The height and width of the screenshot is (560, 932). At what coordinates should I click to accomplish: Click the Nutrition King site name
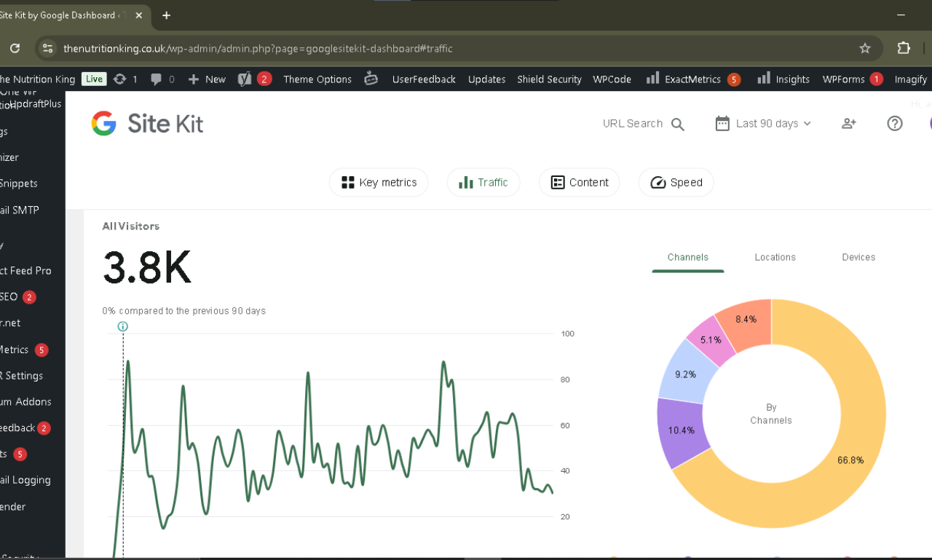[37, 79]
